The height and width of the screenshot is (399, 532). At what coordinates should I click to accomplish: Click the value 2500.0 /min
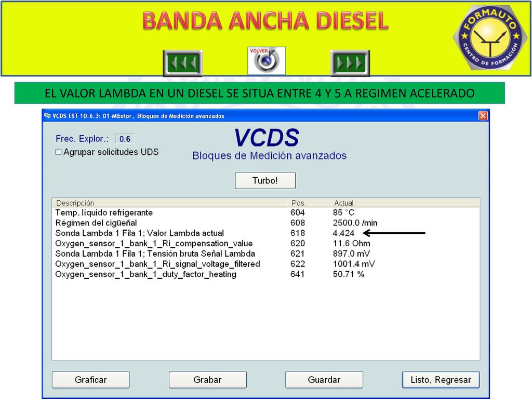(x=355, y=223)
